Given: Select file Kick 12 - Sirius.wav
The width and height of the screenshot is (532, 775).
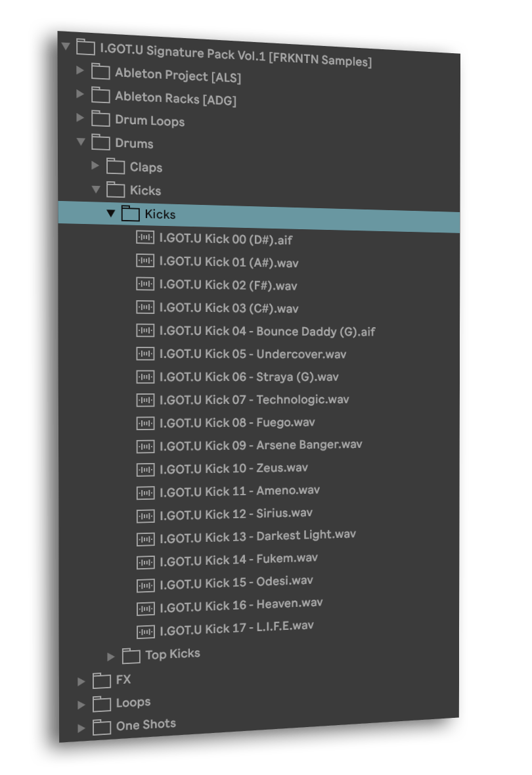Looking at the screenshot, I should pyautogui.click(x=236, y=514).
